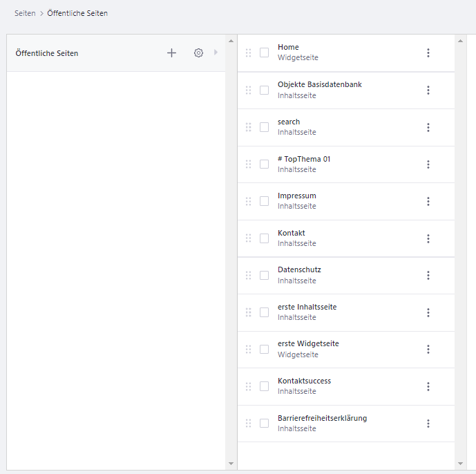The height and width of the screenshot is (474, 476).
Task: Open actions menu for Barrierefreiheitserklärung
Action: (x=428, y=424)
